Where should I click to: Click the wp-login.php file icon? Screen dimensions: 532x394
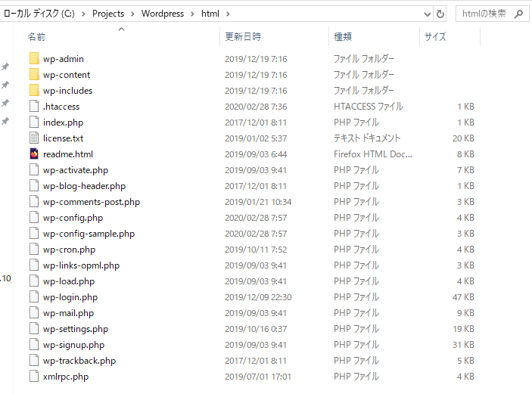(34, 297)
